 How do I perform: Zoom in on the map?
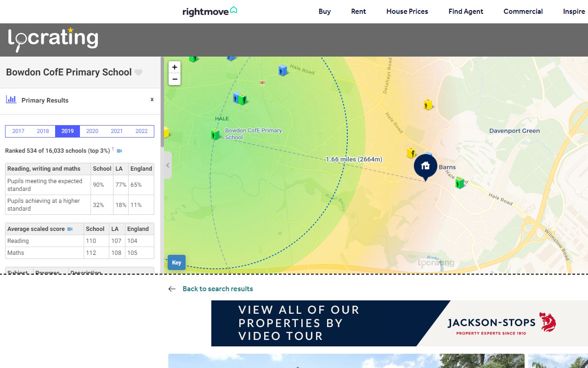(x=175, y=67)
